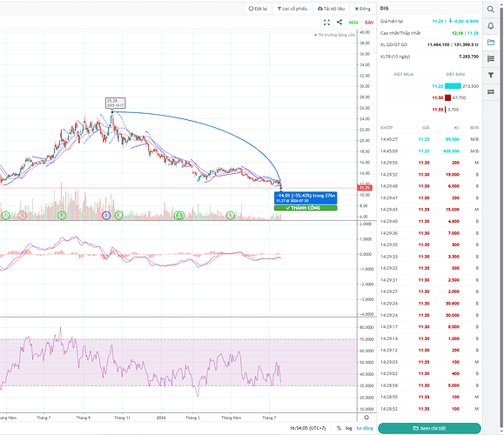Screen dimensions: 504x435
Task: Click the green MUA buy button
Action: [353, 22]
